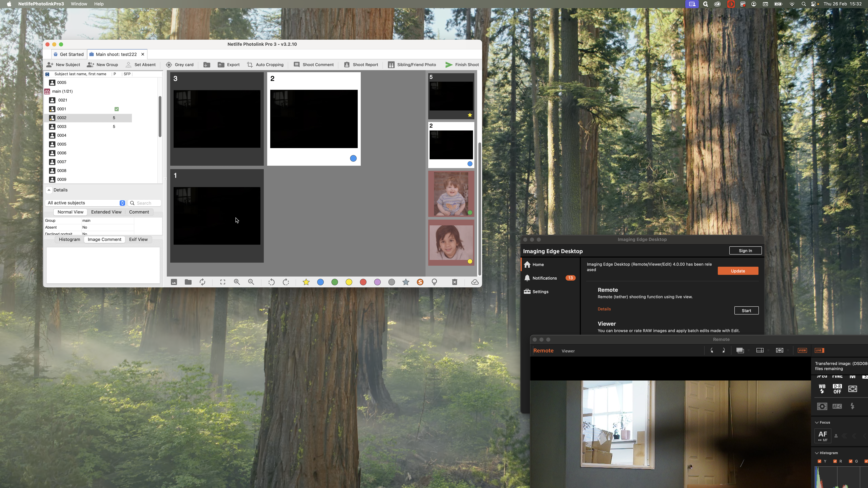Collapse the Details section chevron
The width and height of the screenshot is (868, 488).
pos(49,190)
